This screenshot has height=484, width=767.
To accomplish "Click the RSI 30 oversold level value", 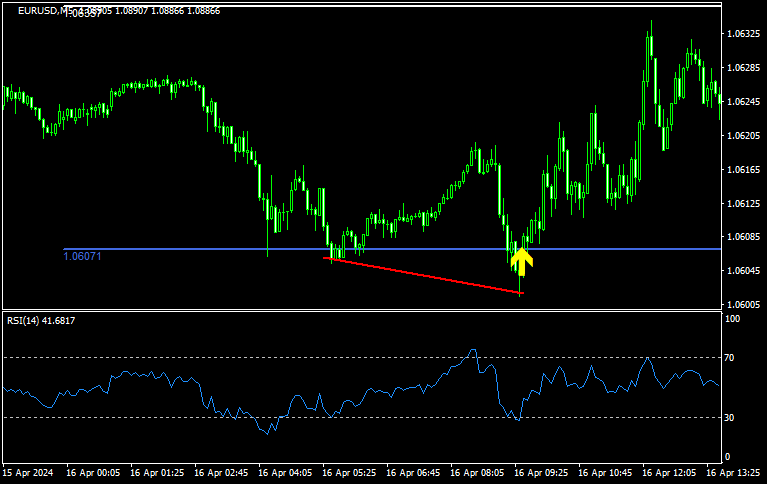I will [731, 417].
